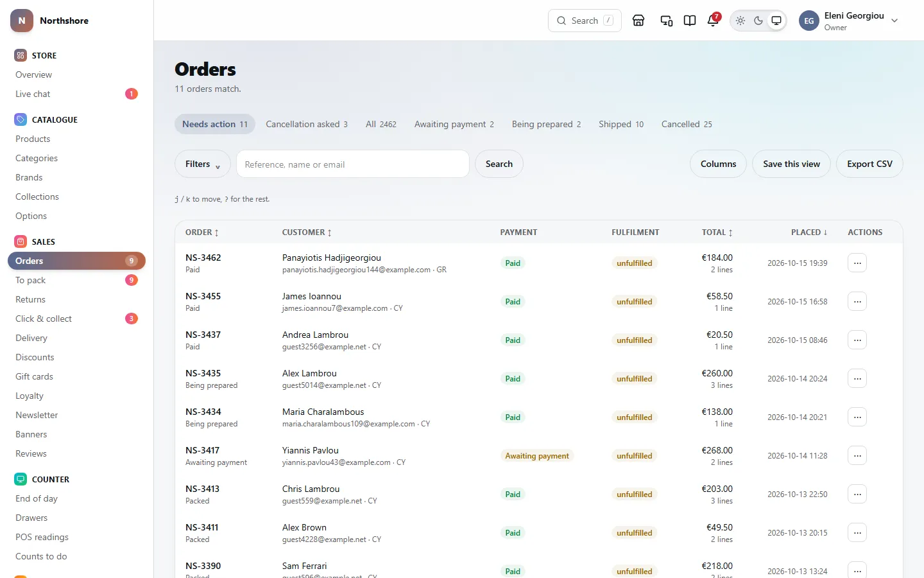Sort by TOTAL column header
Viewport: 924px width, 578px height.
click(x=717, y=232)
